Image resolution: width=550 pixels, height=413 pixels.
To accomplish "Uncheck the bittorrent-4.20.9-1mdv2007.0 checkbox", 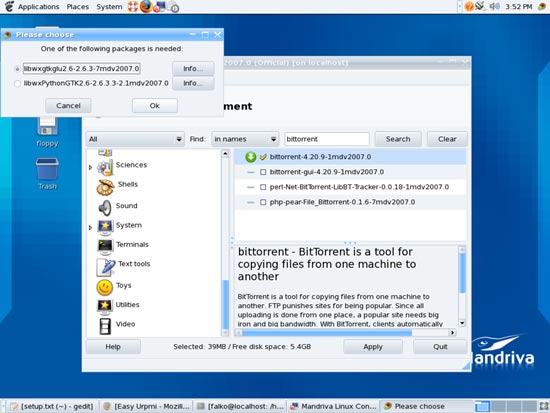I will [263, 157].
